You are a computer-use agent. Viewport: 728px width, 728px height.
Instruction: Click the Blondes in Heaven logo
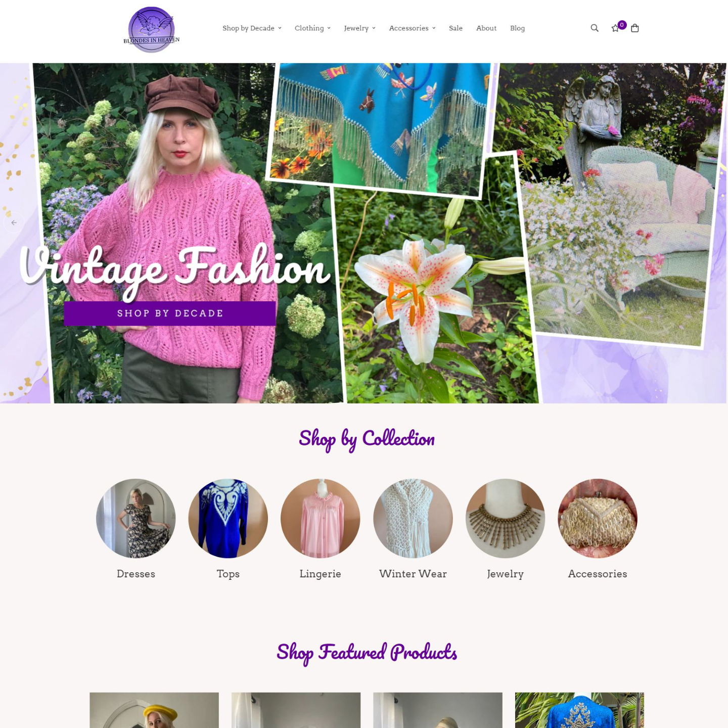point(152,30)
